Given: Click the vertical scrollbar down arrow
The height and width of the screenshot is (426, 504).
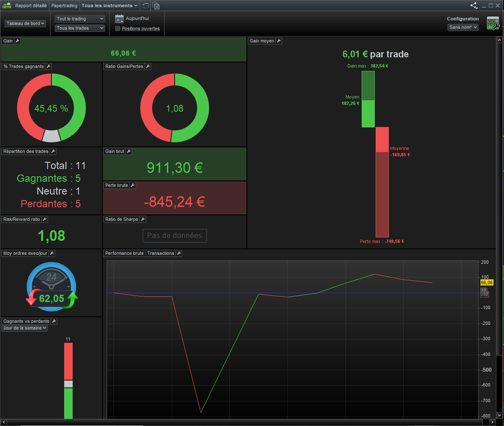Looking at the screenshot, I should (x=499, y=415).
